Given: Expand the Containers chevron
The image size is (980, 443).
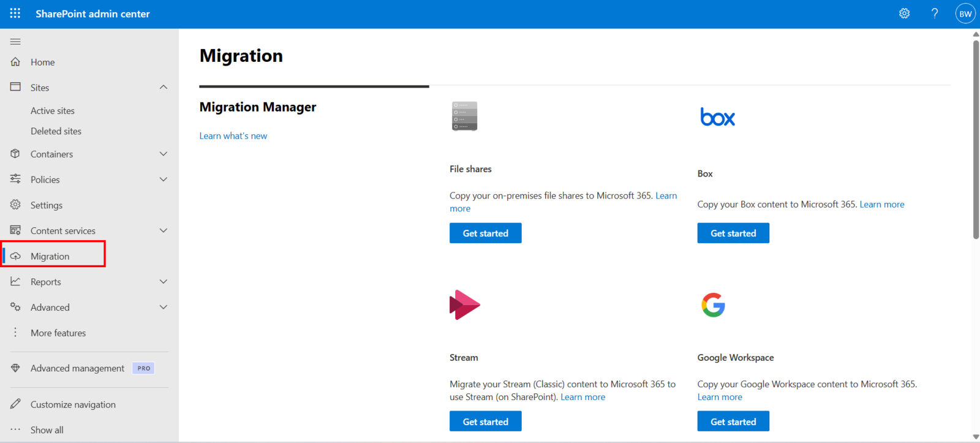Looking at the screenshot, I should click(x=164, y=154).
